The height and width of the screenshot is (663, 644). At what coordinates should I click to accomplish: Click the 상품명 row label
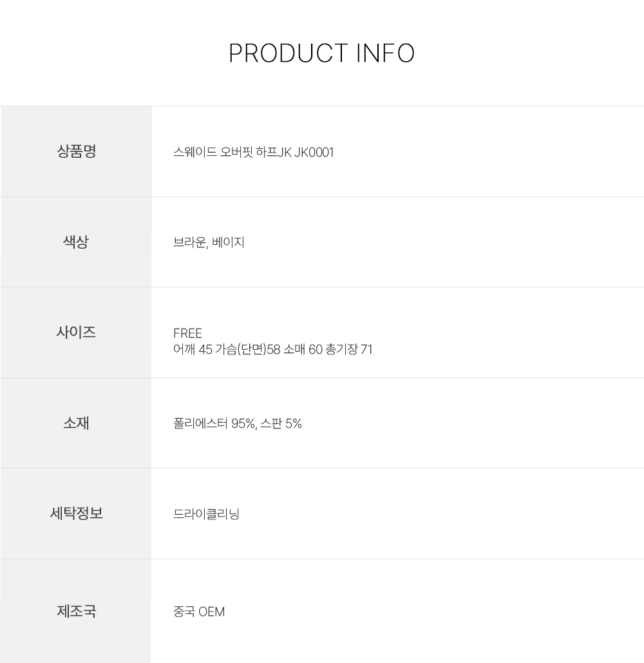pyautogui.click(x=76, y=151)
